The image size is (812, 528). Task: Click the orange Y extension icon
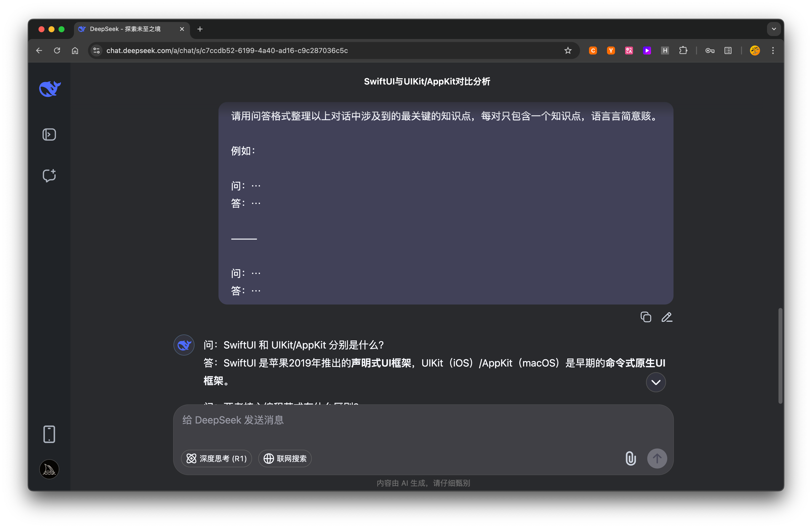coord(611,50)
